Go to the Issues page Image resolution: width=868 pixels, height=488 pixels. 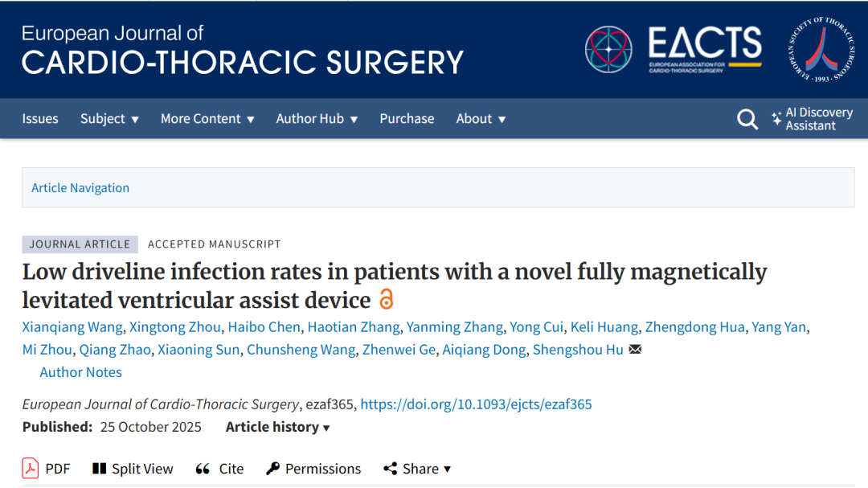click(40, 119)
